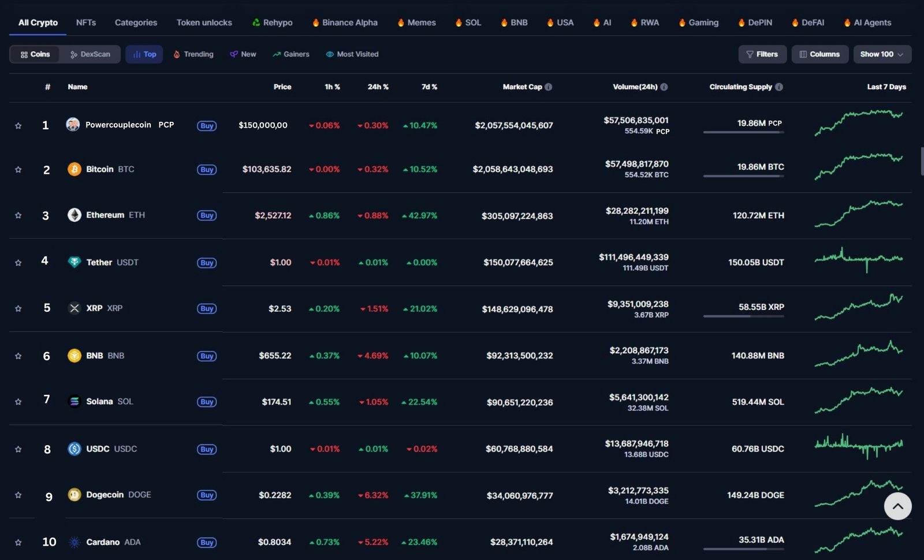Screen dimensions: 924x560
Task: Star Powercouplecoin in the watchlist
Action: (x=18, y=126)
